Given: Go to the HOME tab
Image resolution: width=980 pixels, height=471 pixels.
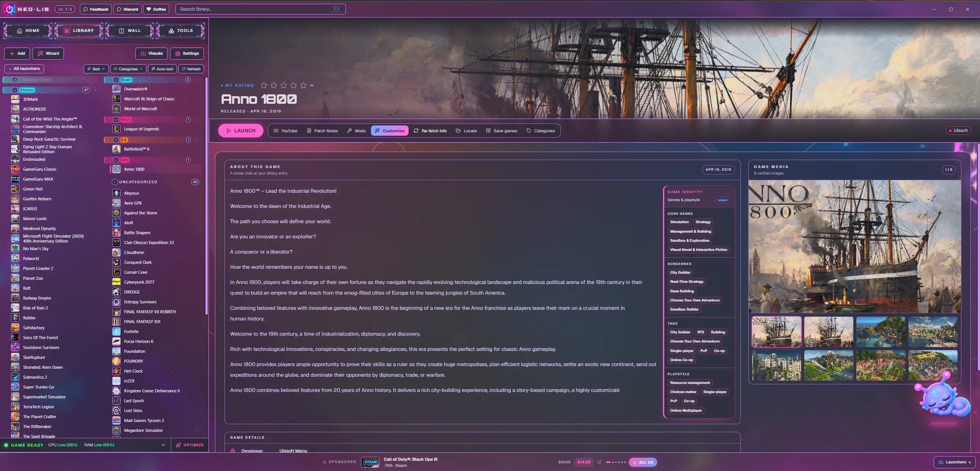Looking at the screenshot, I should coord(28,31).
